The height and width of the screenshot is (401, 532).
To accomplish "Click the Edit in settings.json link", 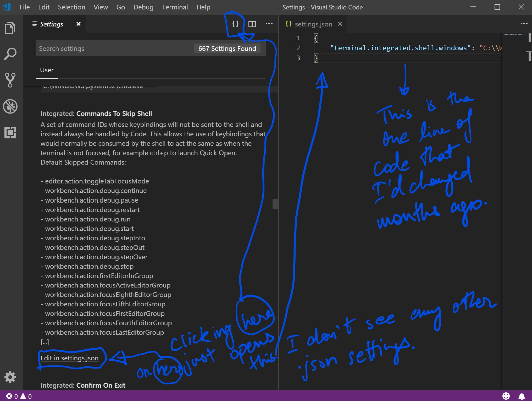I will coord(69,358).
